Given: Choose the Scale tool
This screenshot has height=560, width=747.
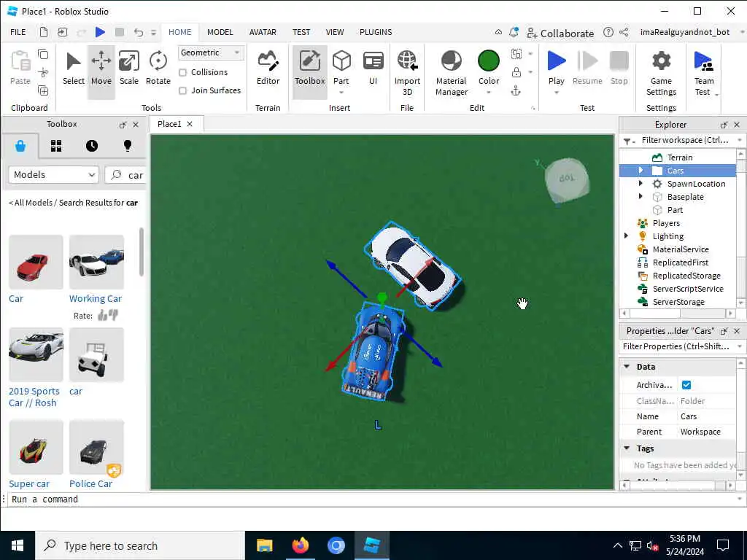Looking at the screenshot, I should [x=128, y=69].
